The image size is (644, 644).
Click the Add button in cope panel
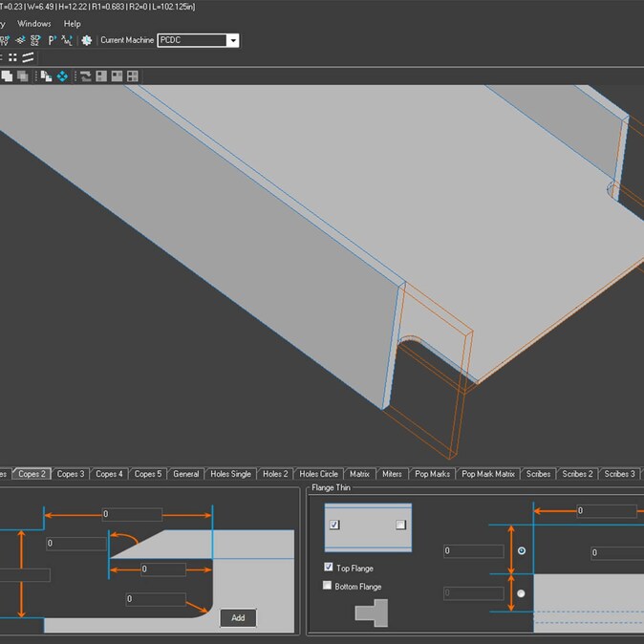238,617
